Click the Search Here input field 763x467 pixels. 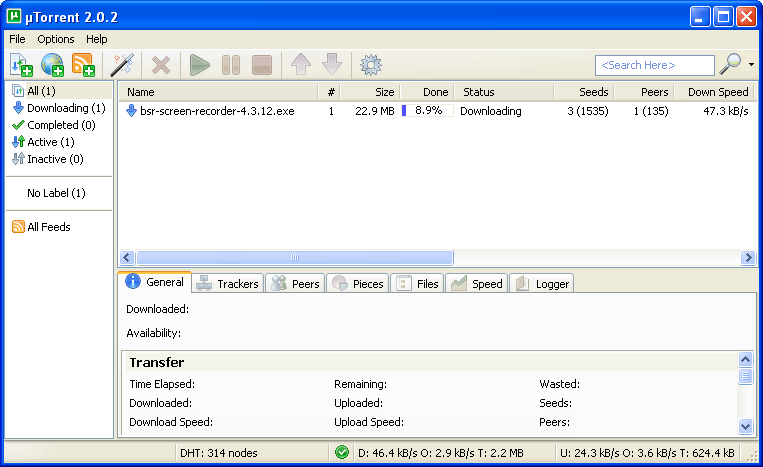coord(654,65)
